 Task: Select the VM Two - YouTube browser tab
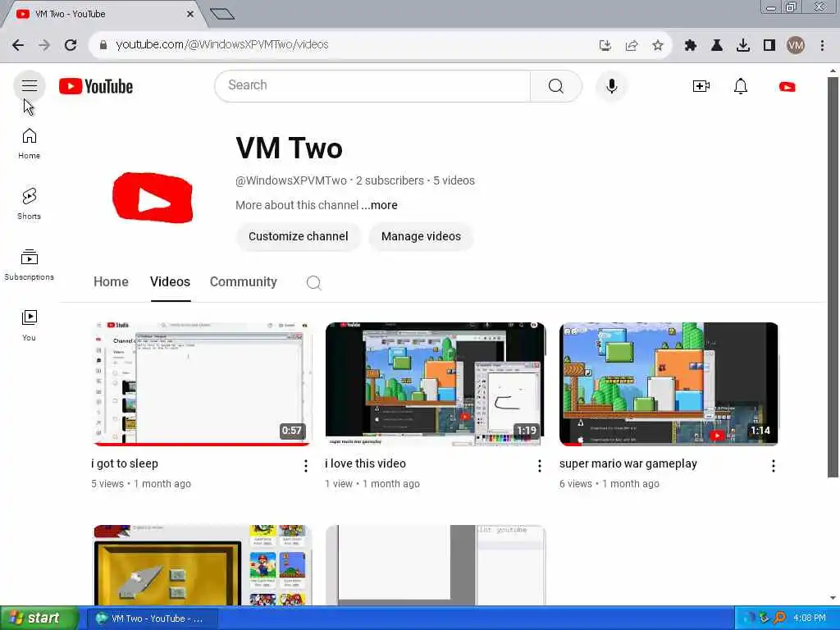coord(102,15)
